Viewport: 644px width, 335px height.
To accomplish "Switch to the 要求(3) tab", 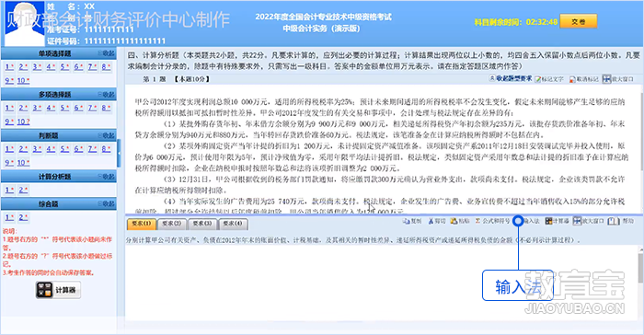I will coord(202,224).
